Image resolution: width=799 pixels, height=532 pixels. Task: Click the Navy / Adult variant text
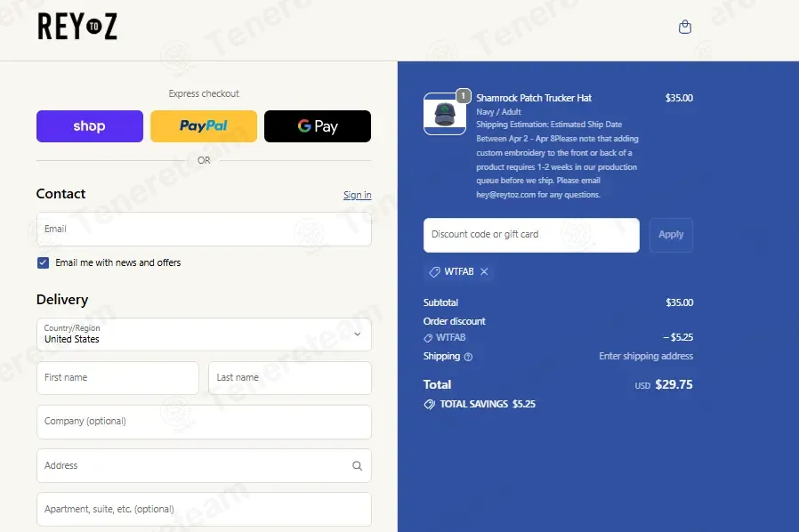click(x=498, y=111)
